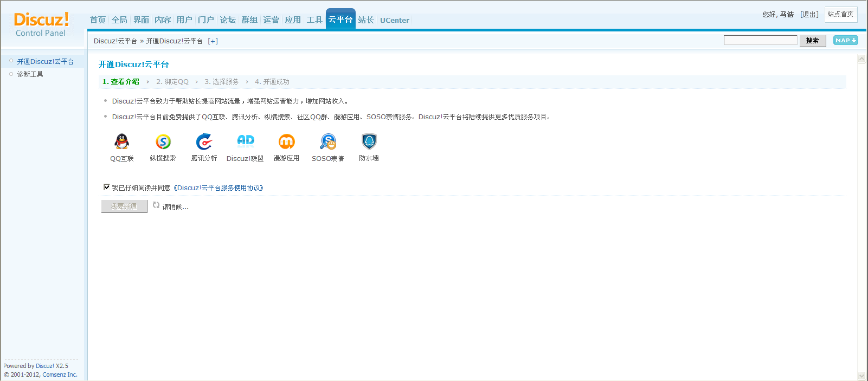This screenshot has height=381, width=868.
Task: Click in the search input field
Action: (x=760, y=41)
